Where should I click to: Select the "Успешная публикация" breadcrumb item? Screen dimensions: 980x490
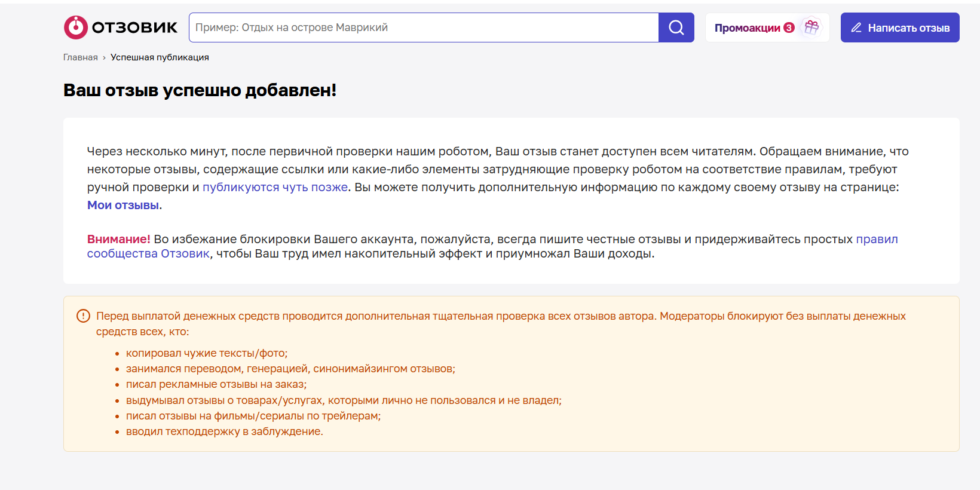160,57
